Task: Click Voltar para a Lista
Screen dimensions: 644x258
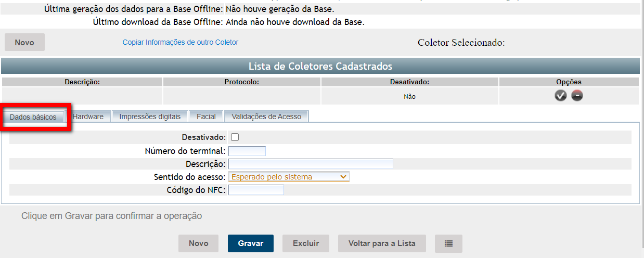Action: click(x=382, y=243)
